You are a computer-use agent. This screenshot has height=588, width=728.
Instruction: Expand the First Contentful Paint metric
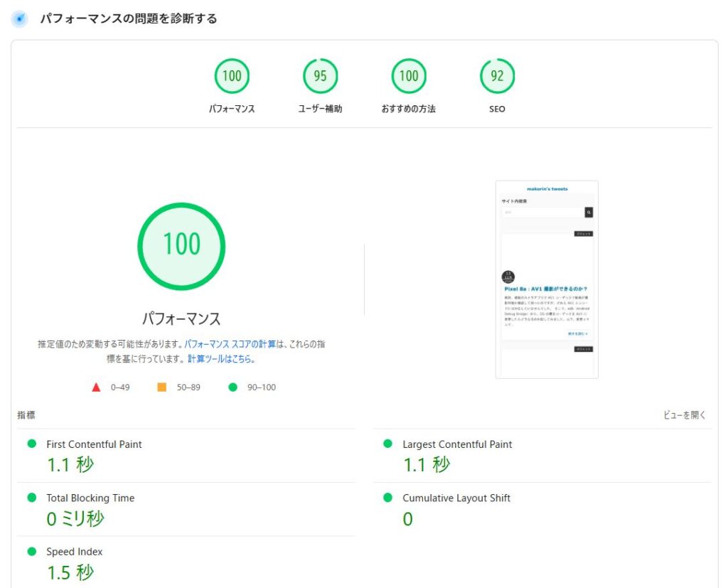point(94,444)
